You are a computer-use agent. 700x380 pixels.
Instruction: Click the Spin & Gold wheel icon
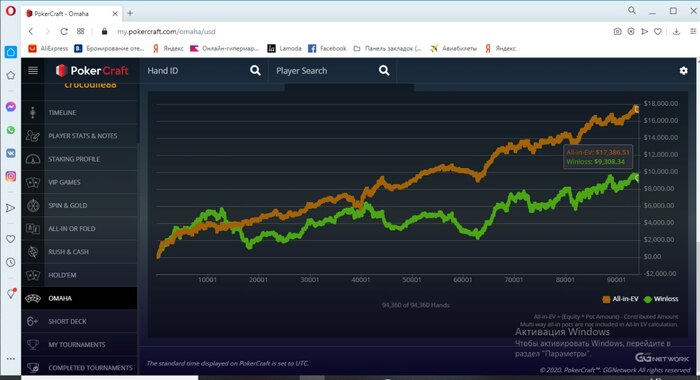[x=33, y=205]
